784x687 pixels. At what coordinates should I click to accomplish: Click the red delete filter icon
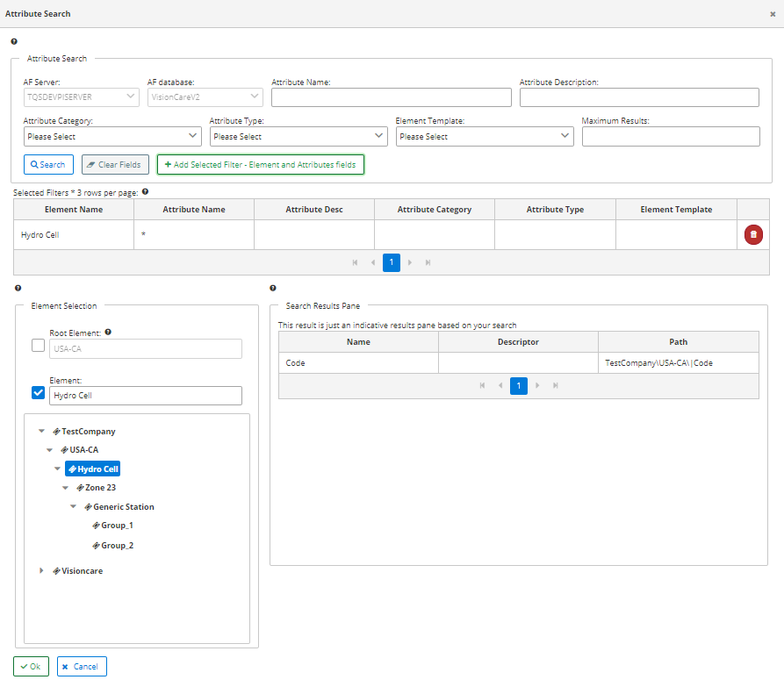pyautogui.click(x=753, y=234)
